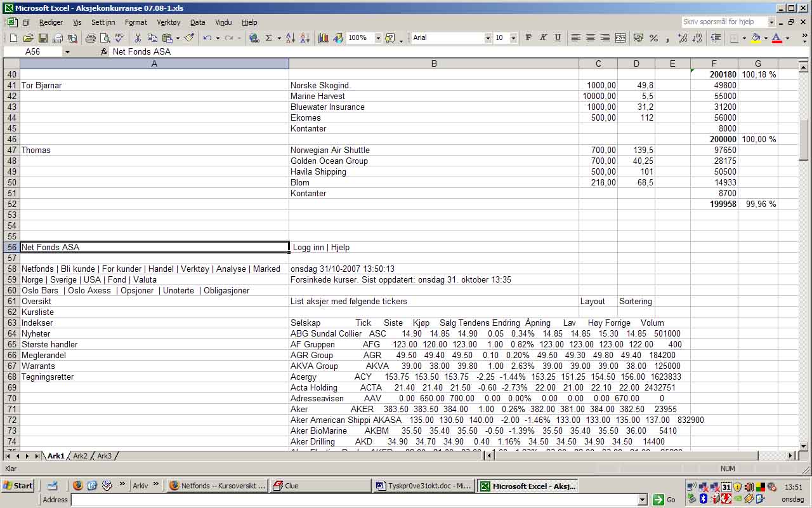Create a new blank workbook
The image size is (812, 508).
(x=13, y=38)
